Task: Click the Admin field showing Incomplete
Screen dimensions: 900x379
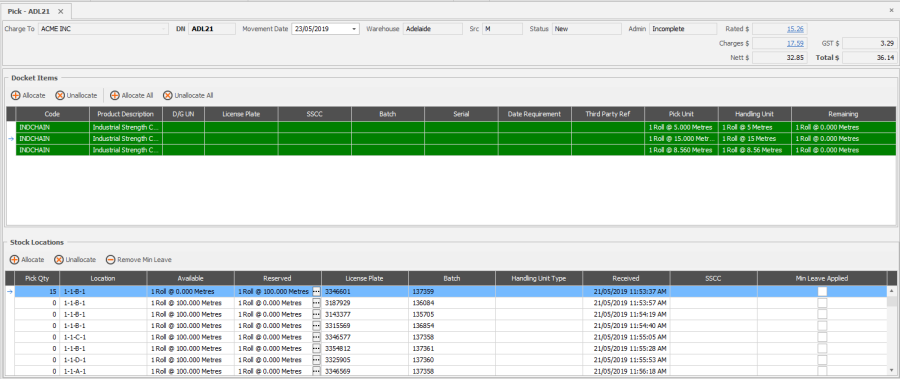Action: click(682, 29)
